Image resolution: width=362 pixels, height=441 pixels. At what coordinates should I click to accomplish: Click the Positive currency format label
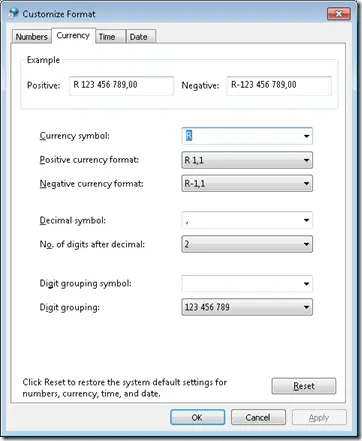pyautogui.click(x=89, y=160)
